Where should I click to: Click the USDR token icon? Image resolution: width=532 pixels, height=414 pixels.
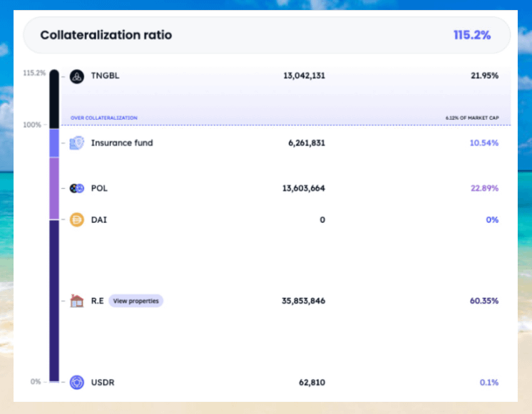click(77, 383)
